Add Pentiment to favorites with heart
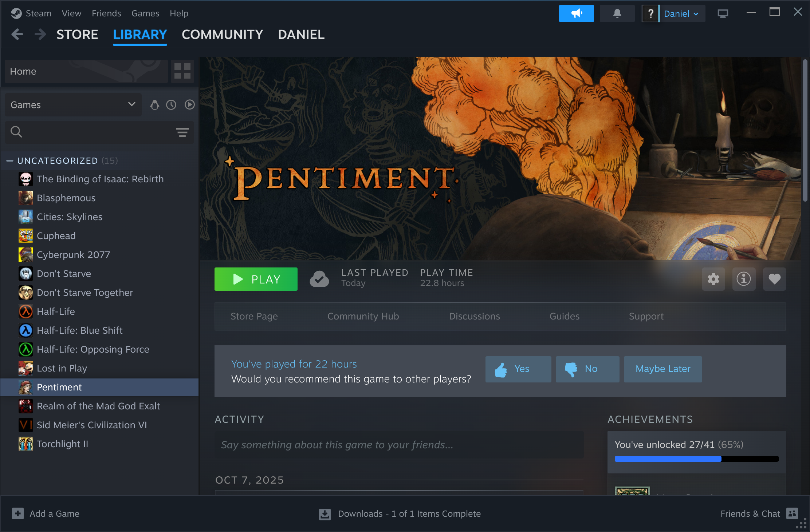This screenshot has height=532, width=810. tap(774, 279)
